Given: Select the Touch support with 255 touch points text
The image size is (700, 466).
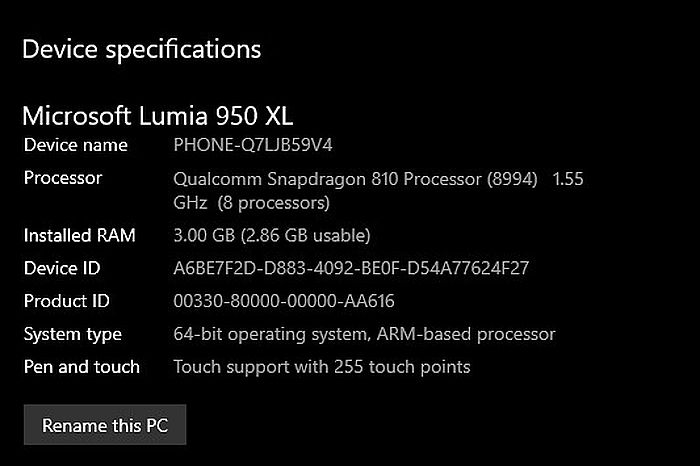Looking at the screenshot, I should point(322,367).
